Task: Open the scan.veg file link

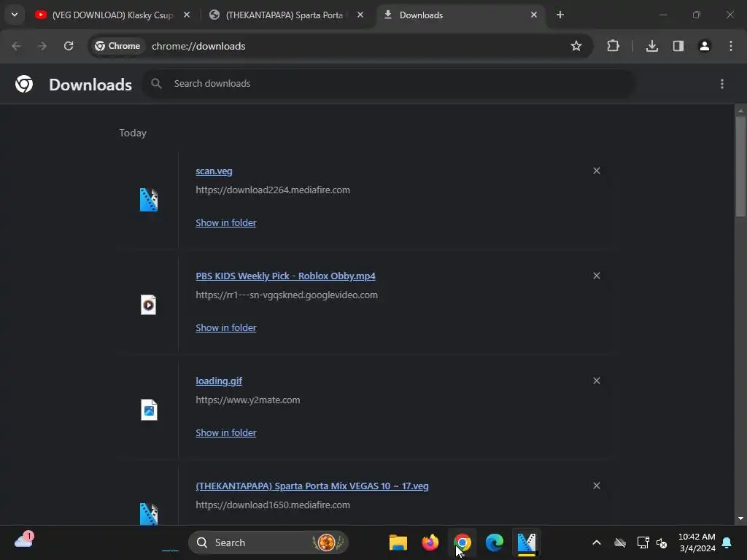Action: (x=214, y=171)
